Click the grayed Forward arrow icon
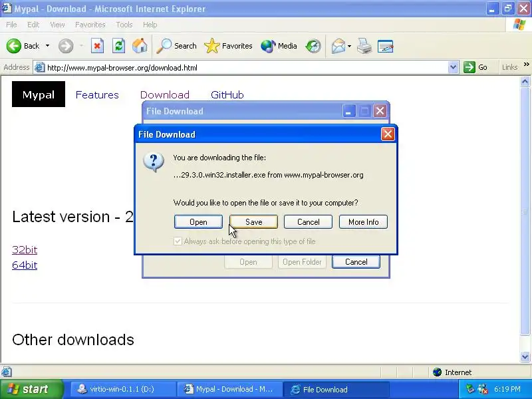This screenshot has height=399, width=532. [x=66, y=46]
